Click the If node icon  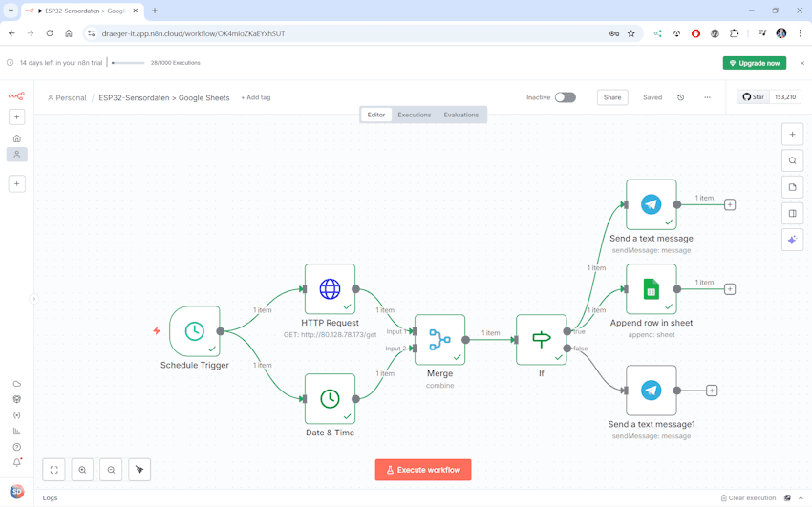click(541, 339)
